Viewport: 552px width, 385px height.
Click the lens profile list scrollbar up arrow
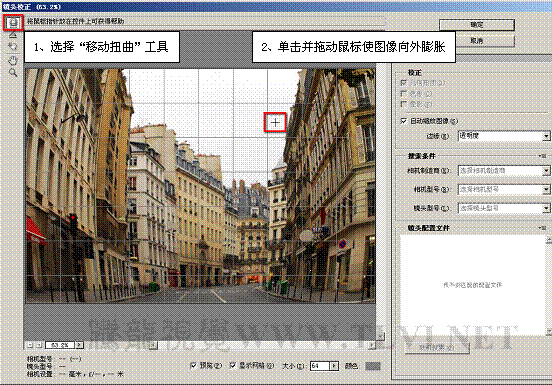click(549, 239)
